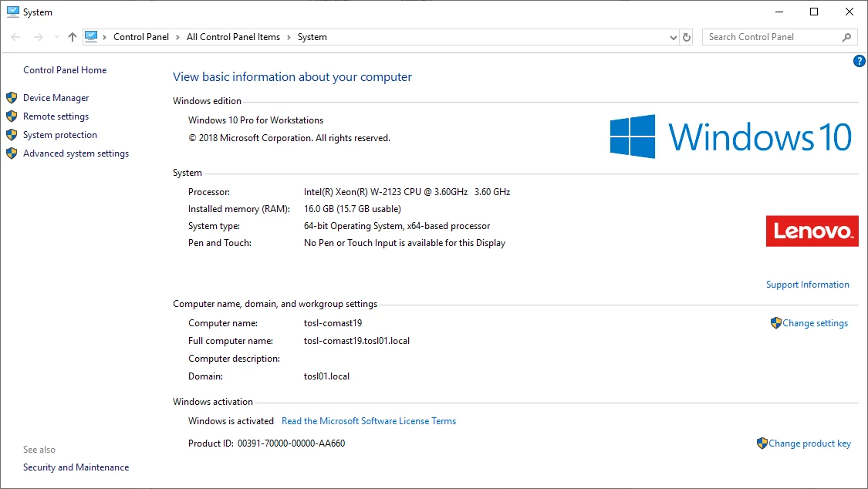This screenshot has height=489, width=868.
Task: Expand chevron after All Control Panel Items
Action: [x=289, y=37]
